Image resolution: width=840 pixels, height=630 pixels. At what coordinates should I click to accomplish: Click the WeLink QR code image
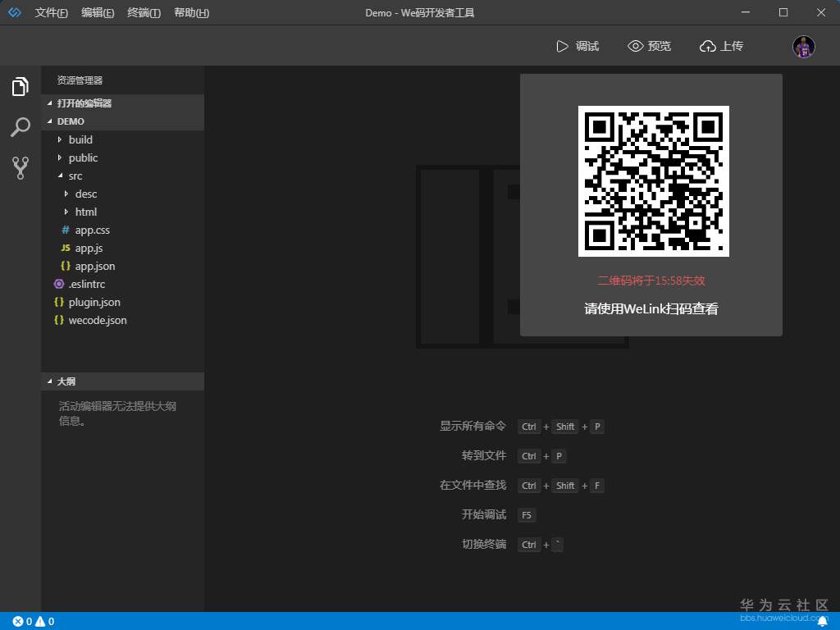[653, 180]
